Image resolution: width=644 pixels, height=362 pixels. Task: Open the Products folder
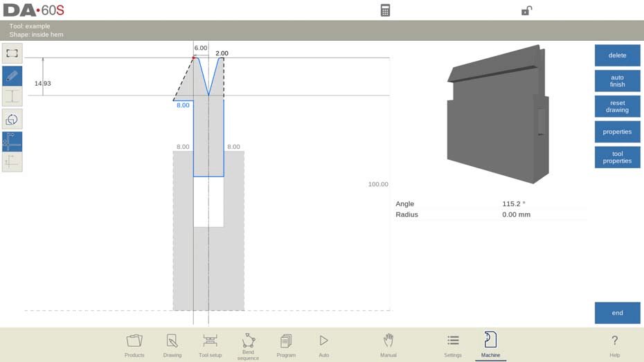tap(134, 345)
